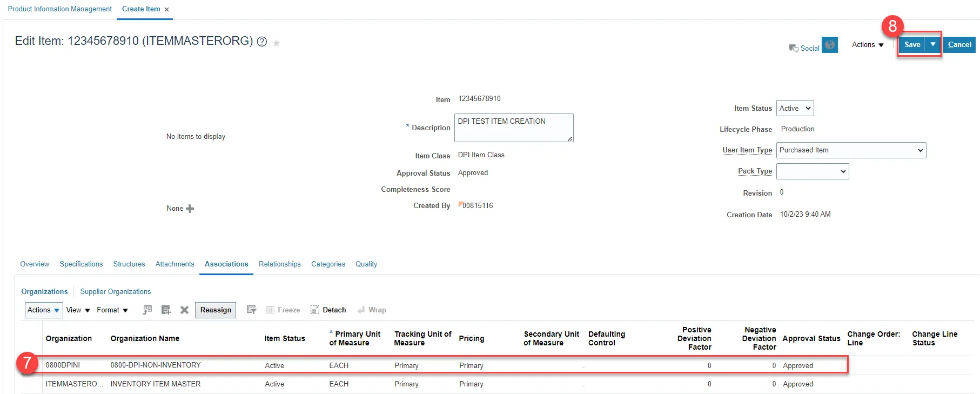Open the User Item Type dropdown
The width and height of the screenshot is (980, 394).
coord(851,150)
